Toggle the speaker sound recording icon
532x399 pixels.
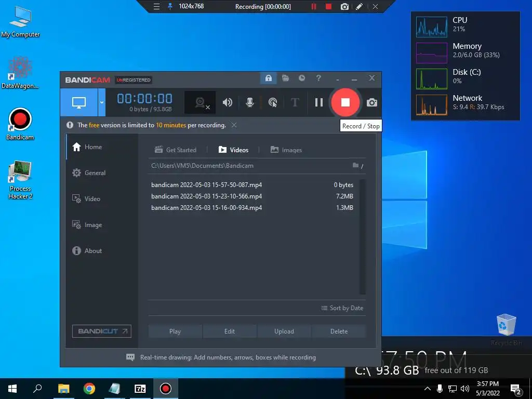tap(228, 102)
